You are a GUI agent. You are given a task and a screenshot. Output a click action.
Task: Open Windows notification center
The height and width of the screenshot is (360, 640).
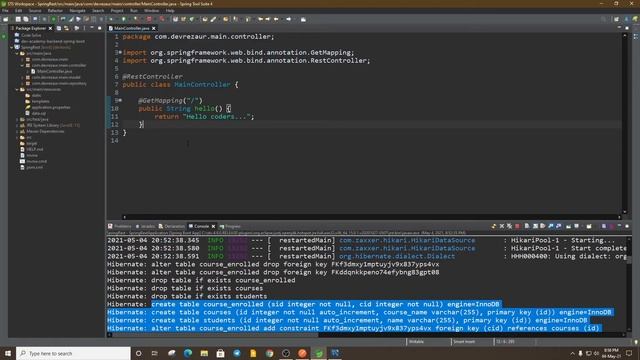coord(629,353)
